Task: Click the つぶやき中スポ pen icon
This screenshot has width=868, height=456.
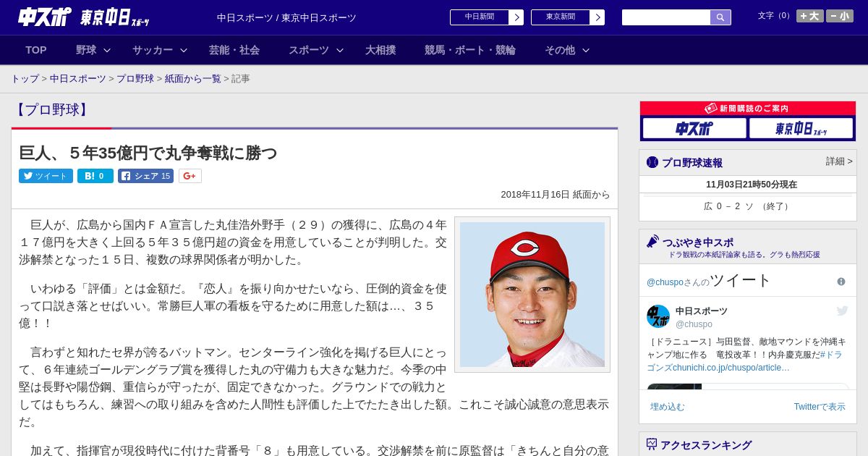Action: pos(653,242)
